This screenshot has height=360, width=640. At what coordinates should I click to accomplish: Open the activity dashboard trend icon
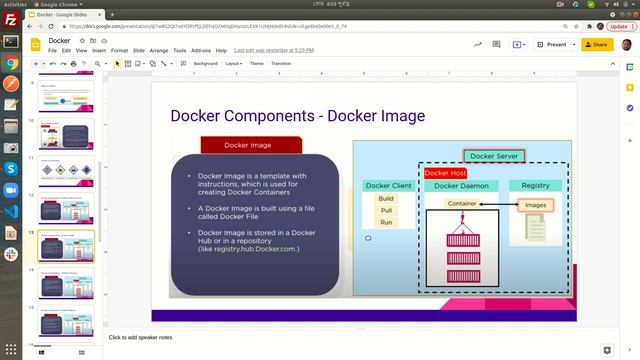[x=478, y=44]
